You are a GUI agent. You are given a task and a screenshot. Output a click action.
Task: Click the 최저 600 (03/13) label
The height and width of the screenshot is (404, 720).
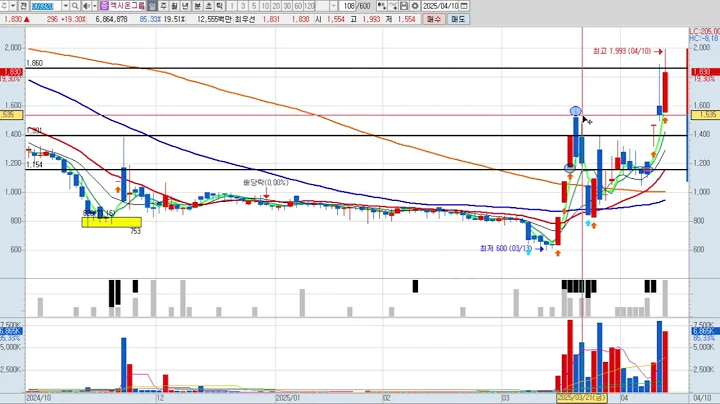[506, 248]
